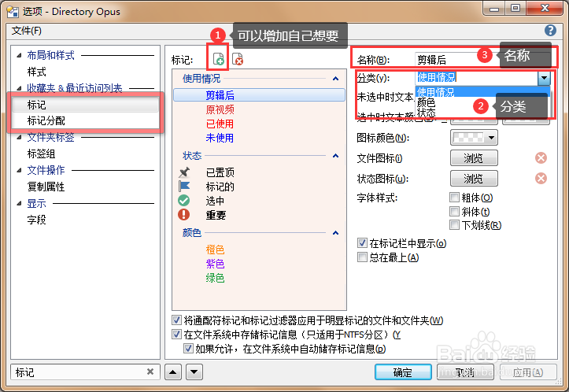This screenshot has height=392, width=569.
Task: Click the blue flag icon next to 标记的
Action: click(184, 187)
